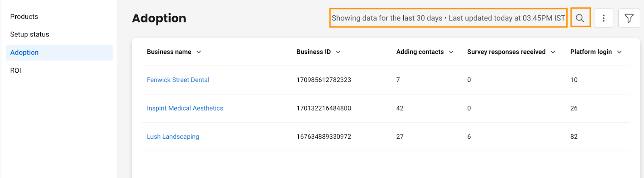
Task: Expand the Adding contacts column chevron
Action: (x=451, y=52)
